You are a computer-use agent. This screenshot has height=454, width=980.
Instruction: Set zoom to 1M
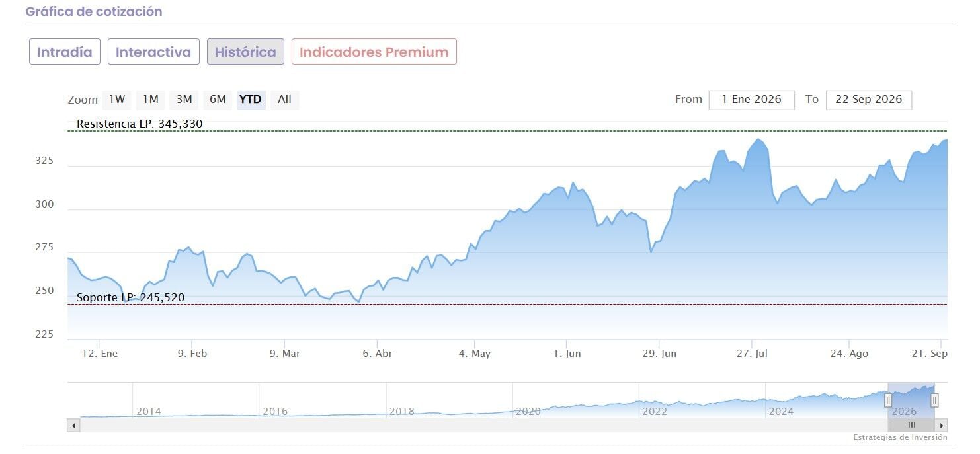pos(151,100)
